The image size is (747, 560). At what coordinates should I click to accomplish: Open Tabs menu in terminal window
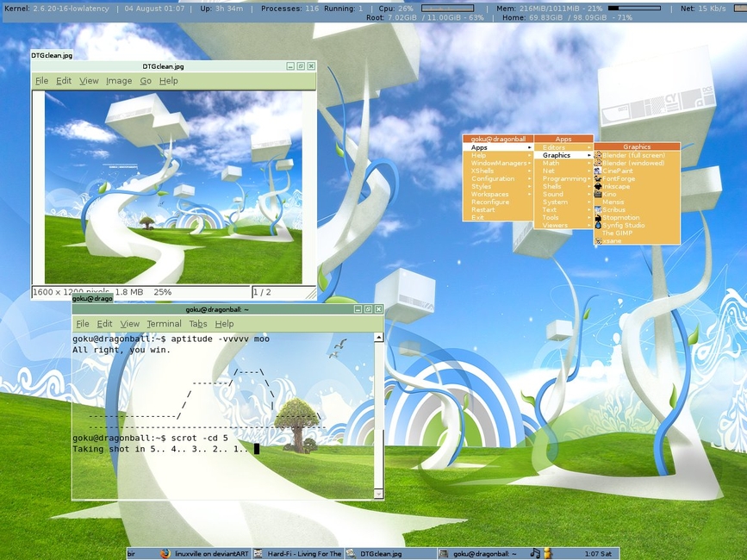click(x=198, y=324)
